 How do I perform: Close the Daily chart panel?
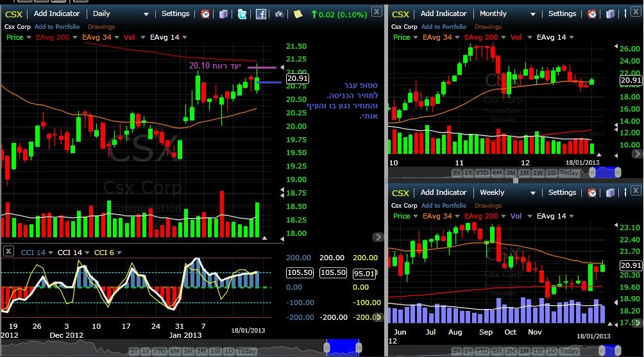(377, 12)
